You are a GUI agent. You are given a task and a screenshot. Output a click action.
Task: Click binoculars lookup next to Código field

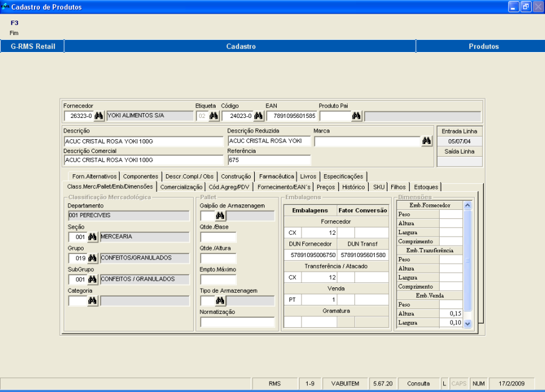(x=259, y=116)
